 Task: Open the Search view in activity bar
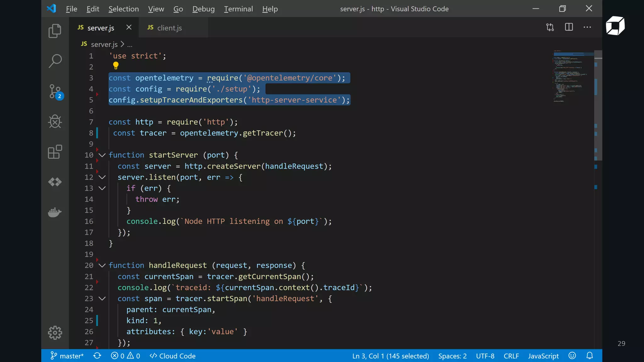(55, 61)
